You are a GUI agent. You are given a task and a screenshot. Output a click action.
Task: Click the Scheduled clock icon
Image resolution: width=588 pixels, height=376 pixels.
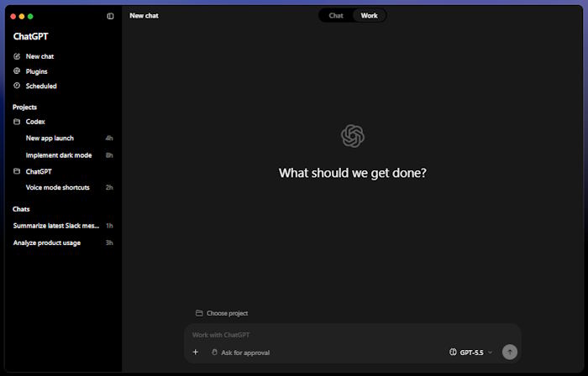17,86
